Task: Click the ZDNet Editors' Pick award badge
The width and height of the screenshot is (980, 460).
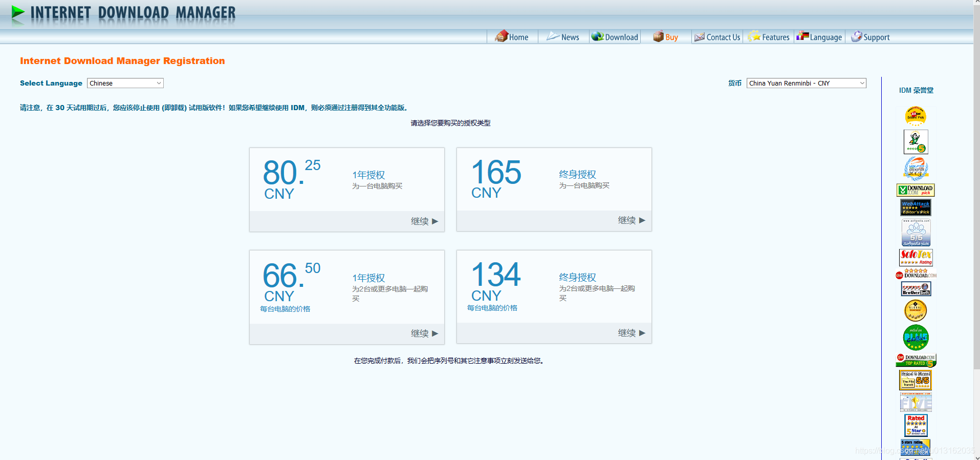Action: tap(916, 116)
